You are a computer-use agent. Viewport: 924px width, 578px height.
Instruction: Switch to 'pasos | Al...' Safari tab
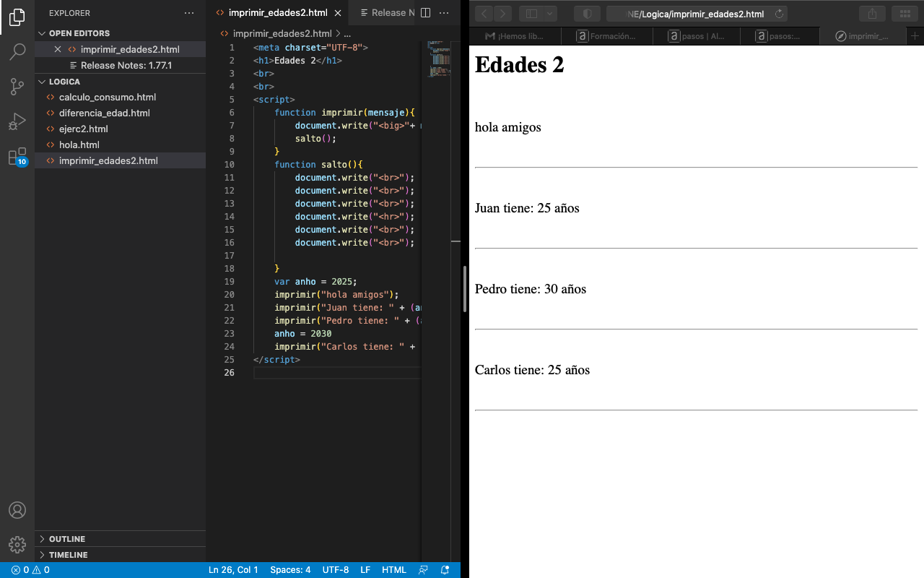(697, 35)
